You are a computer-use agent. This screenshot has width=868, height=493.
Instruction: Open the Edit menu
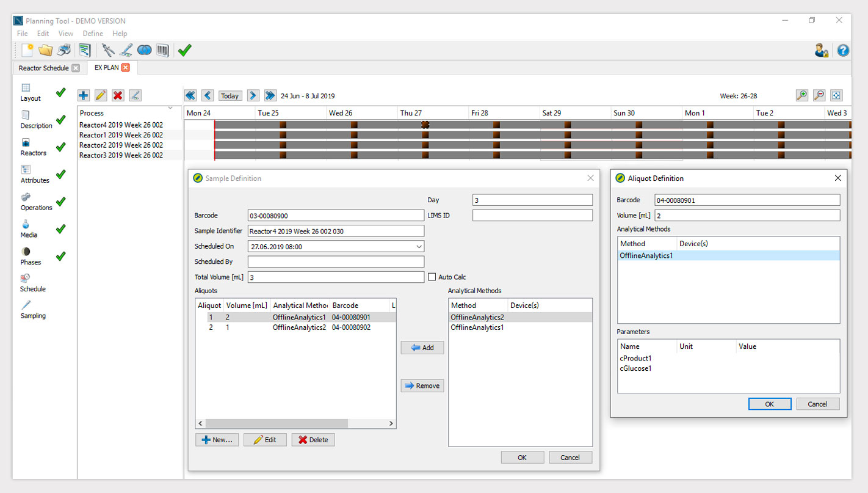point(43,34)
